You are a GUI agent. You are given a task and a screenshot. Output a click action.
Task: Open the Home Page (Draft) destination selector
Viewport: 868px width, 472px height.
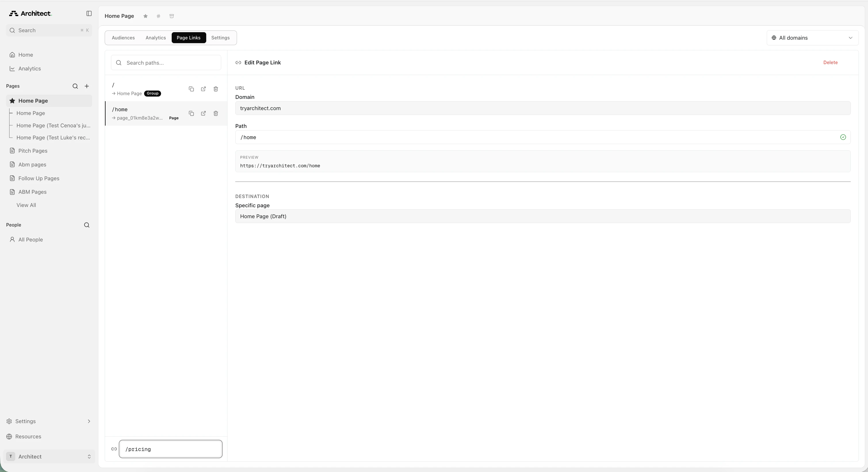[x=542, y=216]
